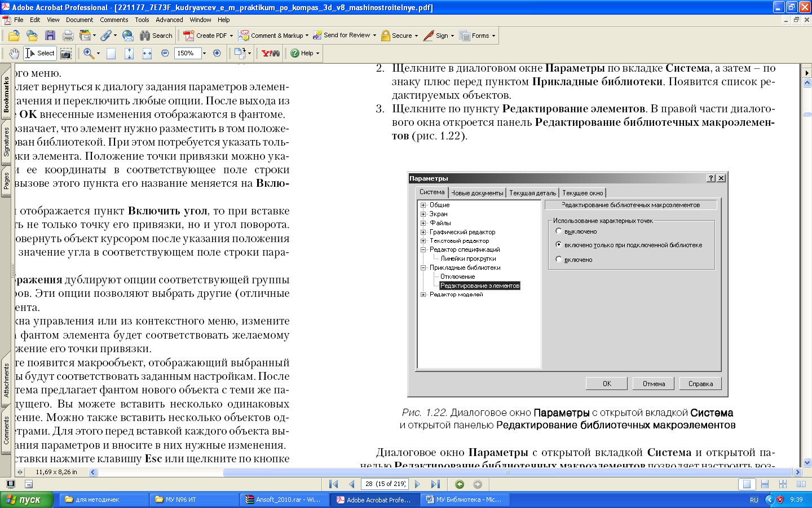Image resolution: width=812 pixels, height=508 pixels.
Task: Select 'включено только при подключенной библиотеке' radio
Action: (x=559, y=244)
